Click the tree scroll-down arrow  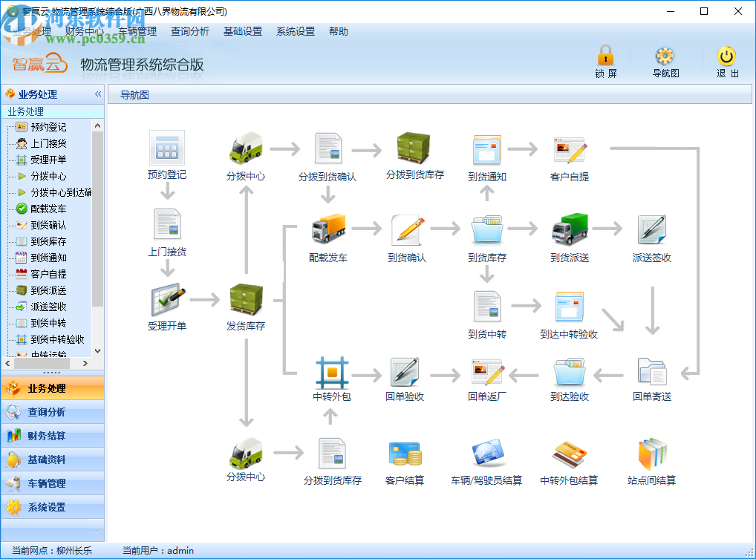point(97,351)
